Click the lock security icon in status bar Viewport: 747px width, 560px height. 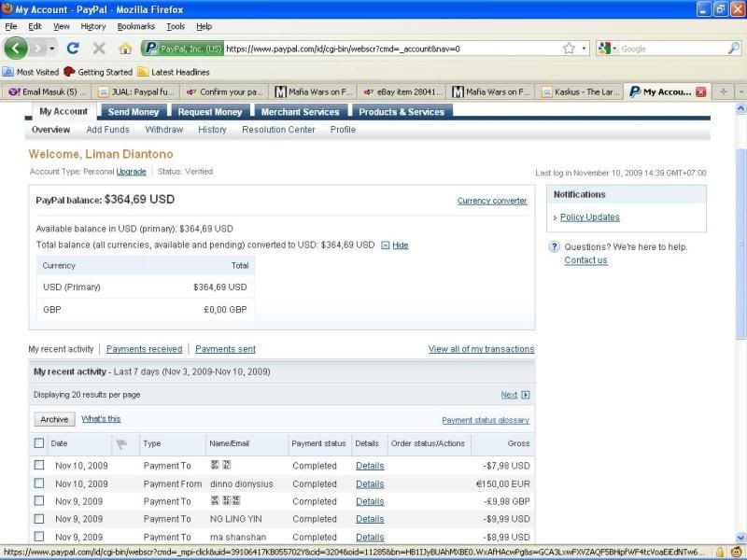pos(720,553)
